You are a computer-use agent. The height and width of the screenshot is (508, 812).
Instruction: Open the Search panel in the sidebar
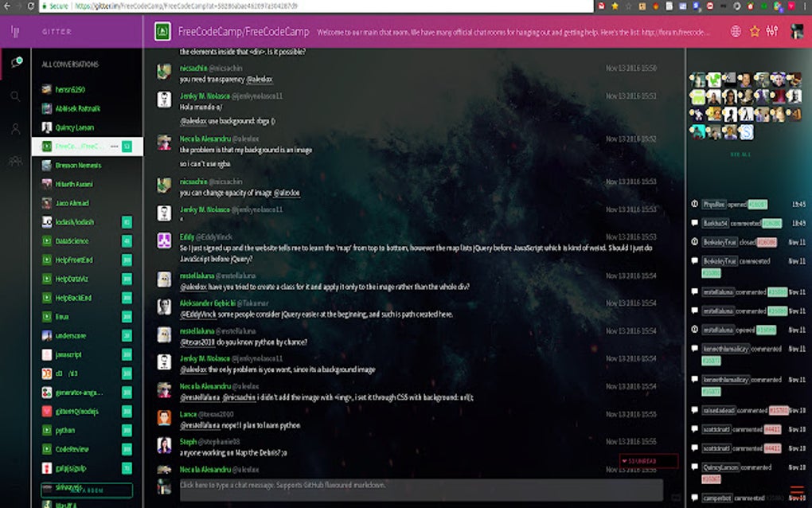[x=14, y=97]
